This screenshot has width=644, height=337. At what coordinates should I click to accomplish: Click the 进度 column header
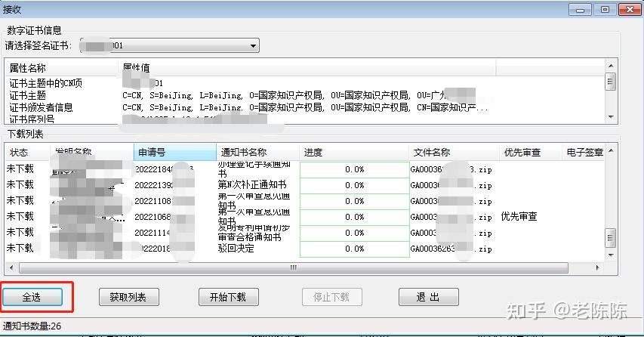[x=354, y=153]
